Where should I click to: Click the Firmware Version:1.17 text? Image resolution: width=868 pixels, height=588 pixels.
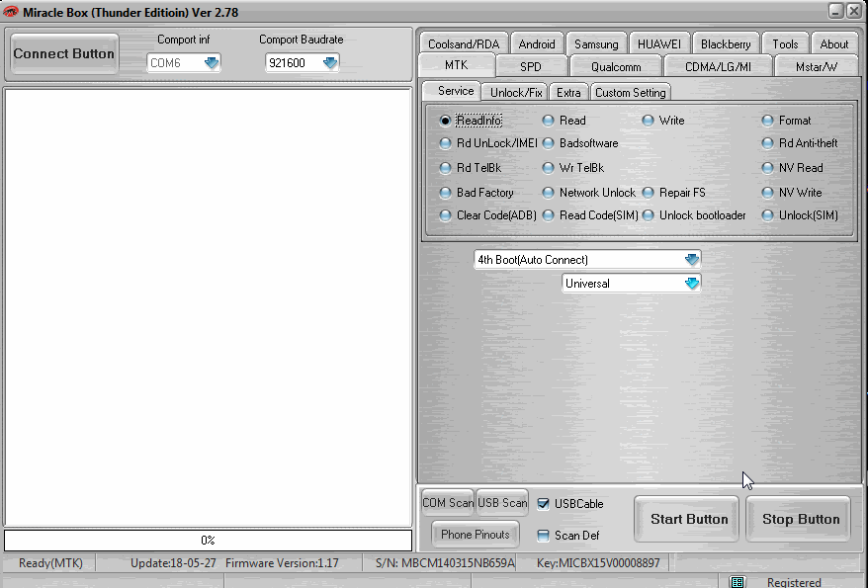click(x=282, y=563)
